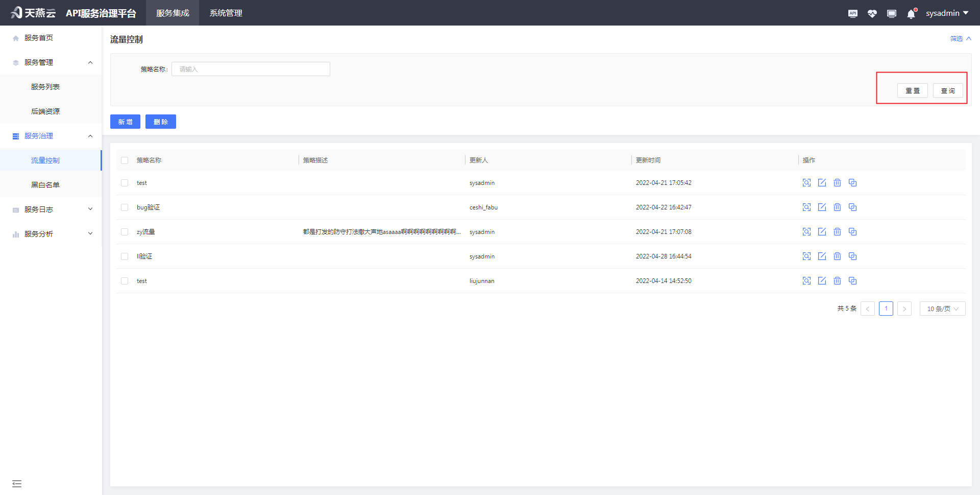The height and width of the screenshot is (495, 980).
Task: Click the heartbeat health icon
Action: [x=872, y=13]
